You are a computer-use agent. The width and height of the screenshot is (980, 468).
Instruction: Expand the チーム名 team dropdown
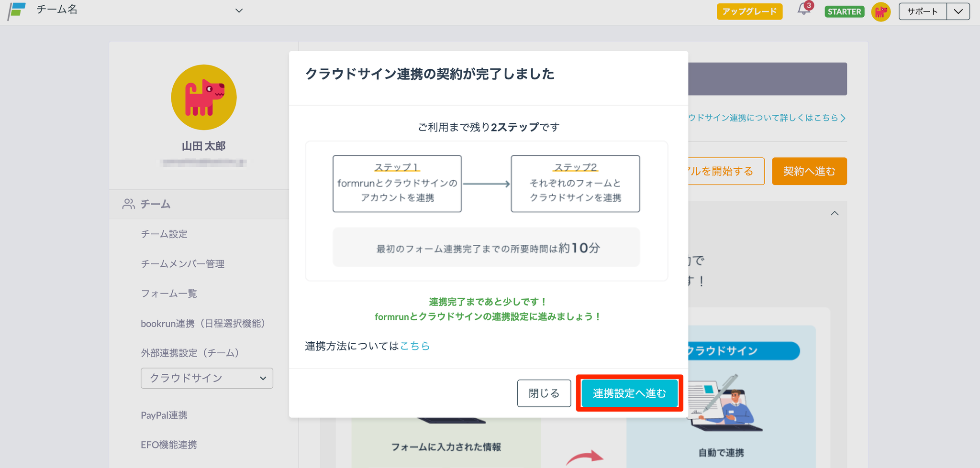tap(239, 11)
